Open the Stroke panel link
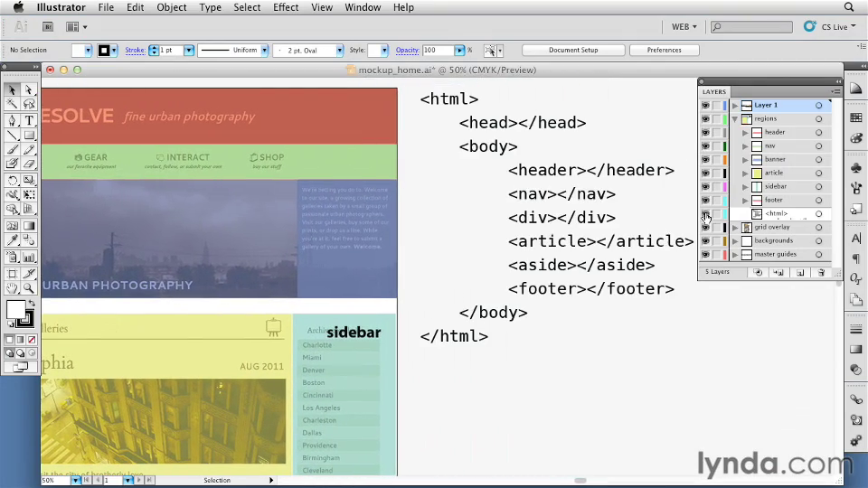The height and width of the screenshot is (488, 868). (135, 51)
